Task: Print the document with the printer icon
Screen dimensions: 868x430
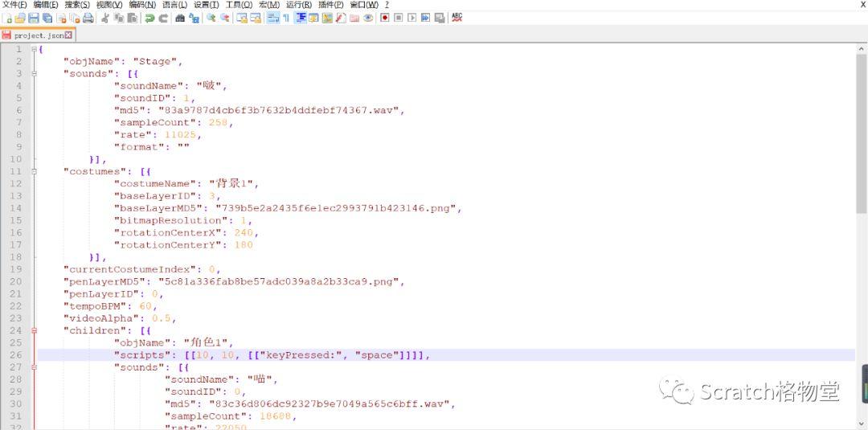Action: [x=88, y=18]
